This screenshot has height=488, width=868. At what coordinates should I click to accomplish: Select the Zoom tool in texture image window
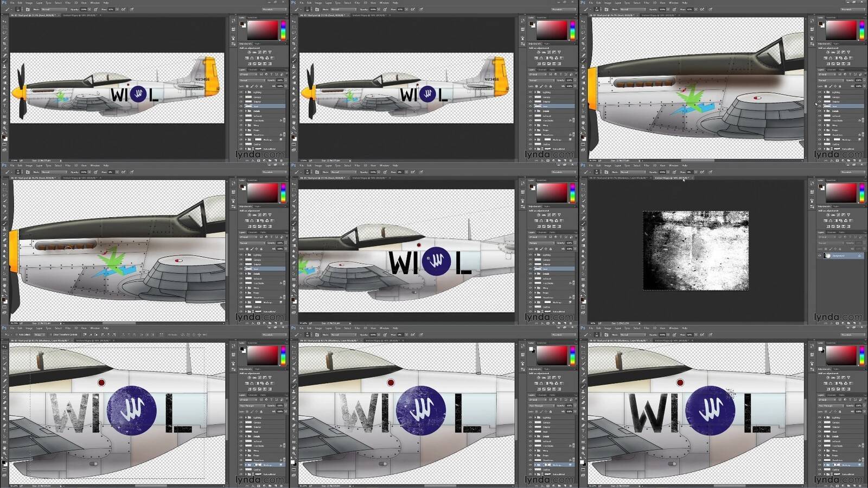(583, 290)
